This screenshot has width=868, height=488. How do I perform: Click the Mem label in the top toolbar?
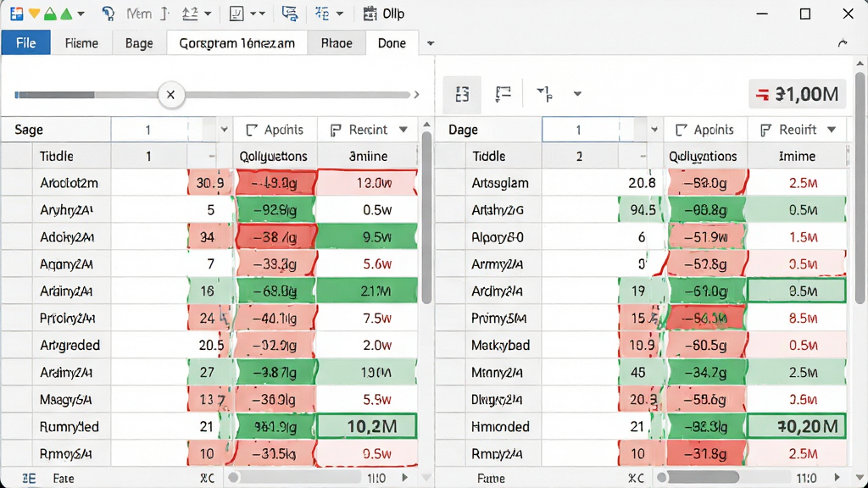139,14
